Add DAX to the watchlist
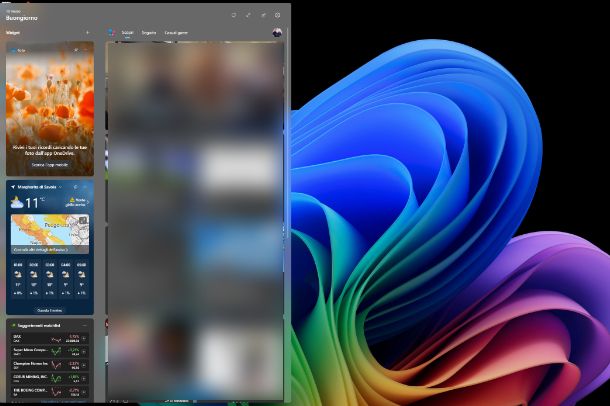The image size is (610, 406). (84, 339)
